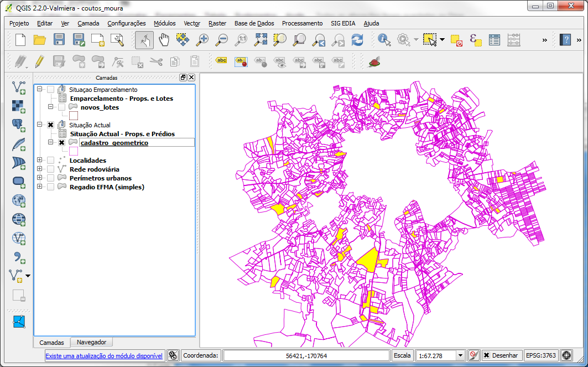588x367 pixels.
Task: Switch to the Navegador tab
Action: (x=91, y=342)
